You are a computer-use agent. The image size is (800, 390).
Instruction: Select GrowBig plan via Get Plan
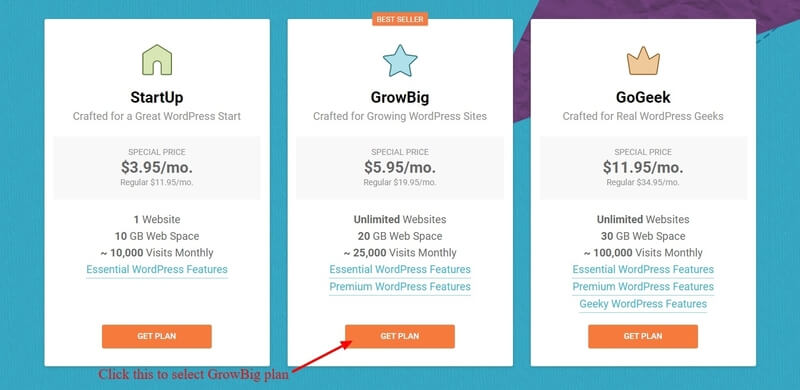coord(400,336)
